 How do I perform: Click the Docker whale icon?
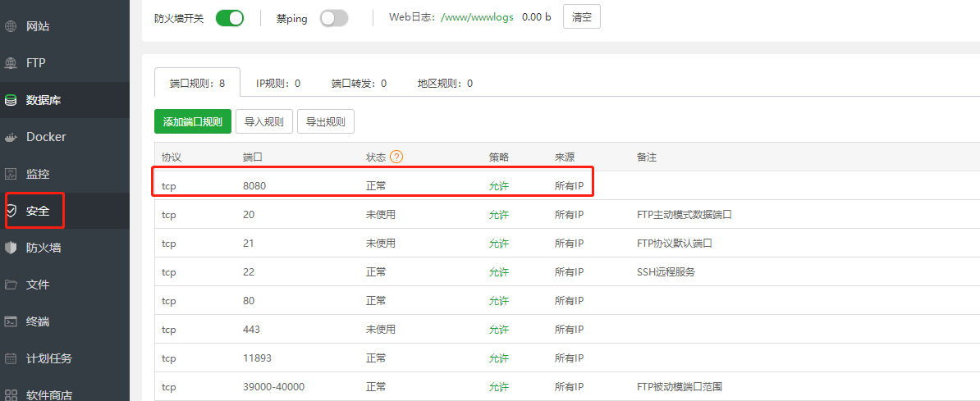[x=11, y=137]
